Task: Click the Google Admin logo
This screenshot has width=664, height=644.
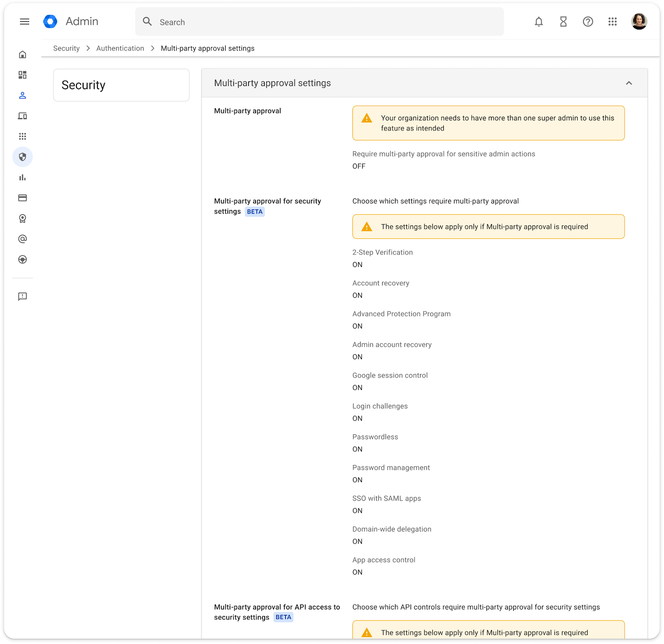Action: pos(50,22)
